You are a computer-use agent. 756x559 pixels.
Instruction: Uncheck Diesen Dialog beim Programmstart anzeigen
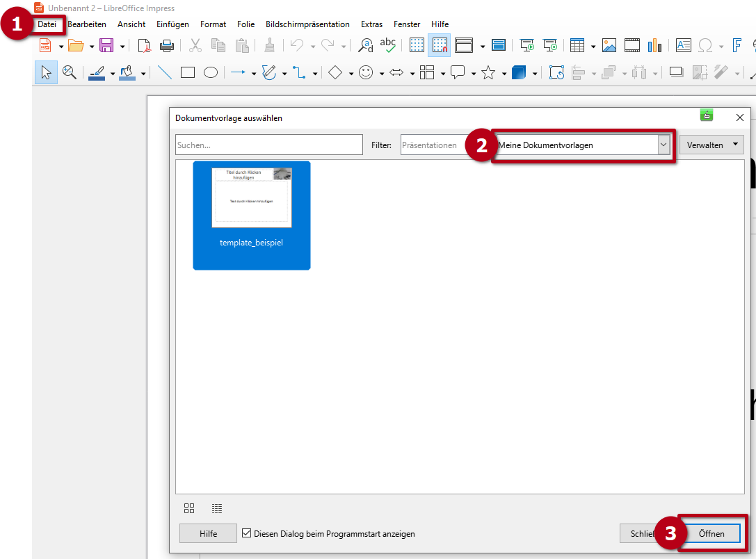pyautogui.click(x=247, y=534)
